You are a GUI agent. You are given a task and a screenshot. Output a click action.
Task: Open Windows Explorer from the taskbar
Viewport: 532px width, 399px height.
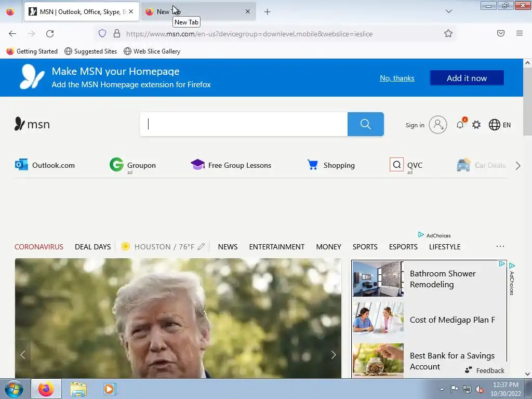coord(78,389)
